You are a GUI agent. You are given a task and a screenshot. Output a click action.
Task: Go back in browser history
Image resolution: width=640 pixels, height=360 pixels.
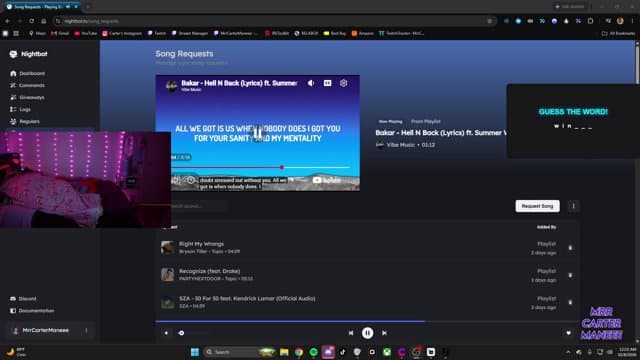point(7,21)
